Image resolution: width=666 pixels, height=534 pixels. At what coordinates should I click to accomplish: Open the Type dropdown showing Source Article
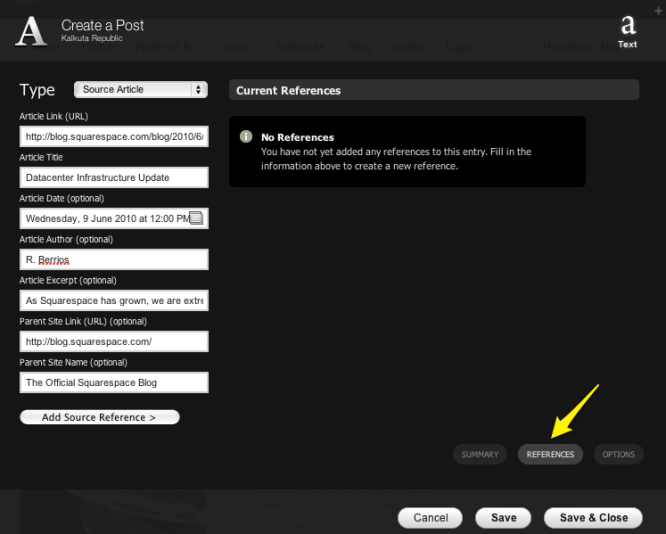click(x=141, y=89)
